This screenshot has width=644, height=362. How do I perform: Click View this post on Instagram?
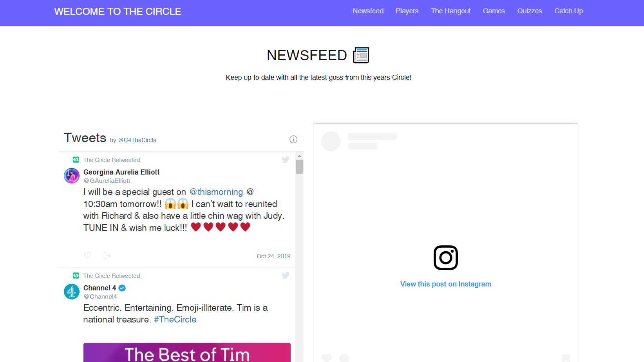(446, 284)
